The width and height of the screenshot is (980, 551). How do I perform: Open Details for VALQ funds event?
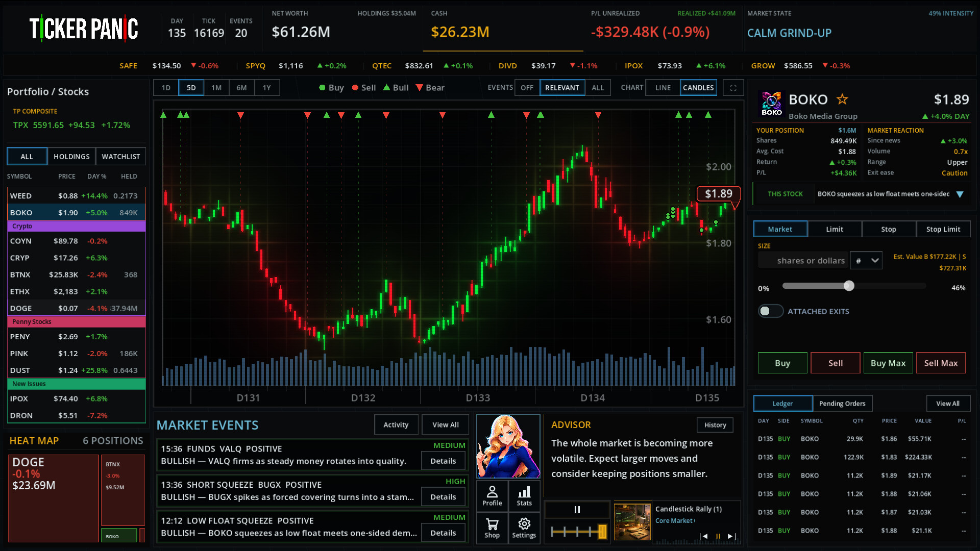[x=443, y=461]
